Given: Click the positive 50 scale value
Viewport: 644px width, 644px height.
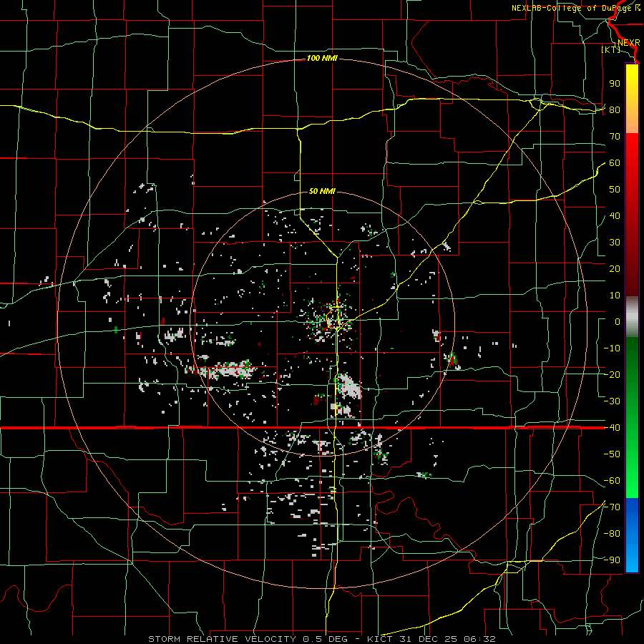Looking at the screenshot, I should tap(615, 190).
